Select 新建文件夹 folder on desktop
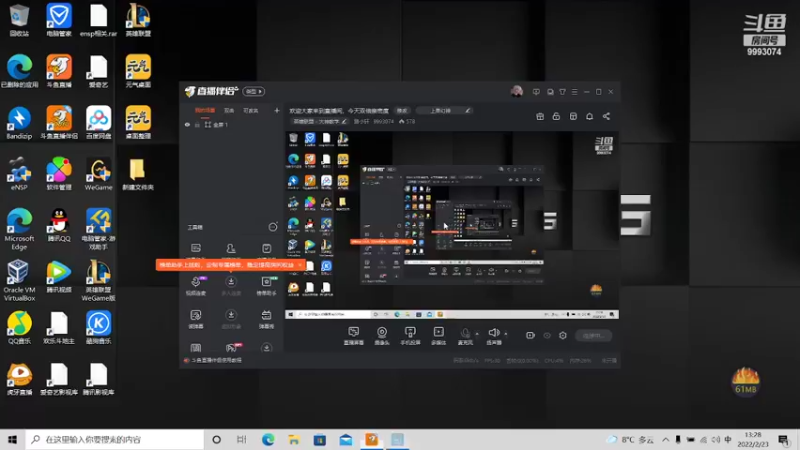Screen dimensions: 800x450 [138, 174]
